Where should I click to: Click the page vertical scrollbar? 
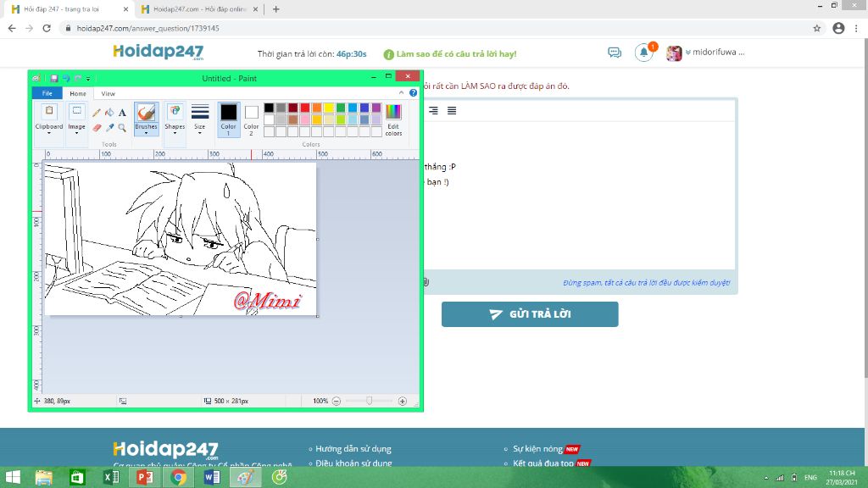(x=866, y=210)
